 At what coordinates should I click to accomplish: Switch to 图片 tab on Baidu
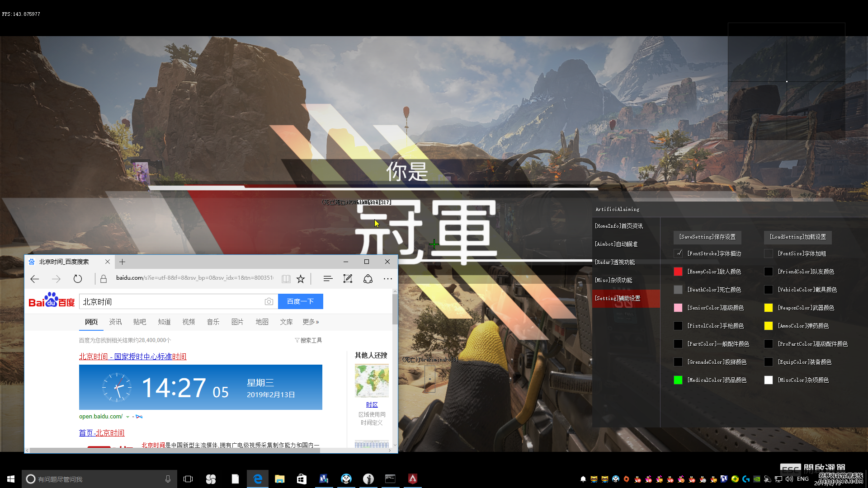237,322
